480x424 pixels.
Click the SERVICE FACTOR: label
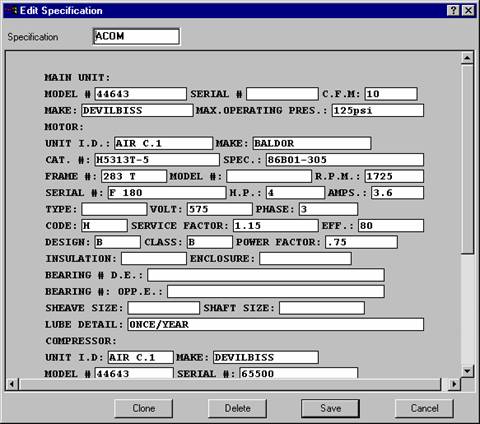[x=180, y=226]
